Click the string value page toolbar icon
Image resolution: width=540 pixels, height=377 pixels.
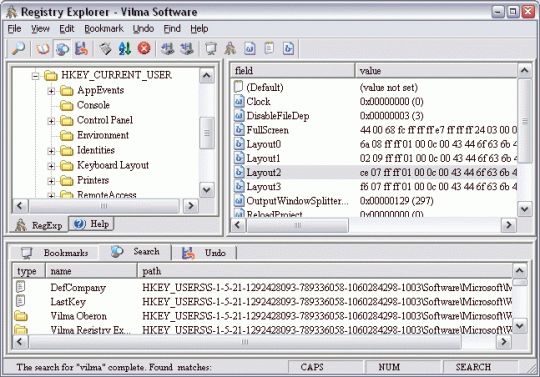(269, 48)
